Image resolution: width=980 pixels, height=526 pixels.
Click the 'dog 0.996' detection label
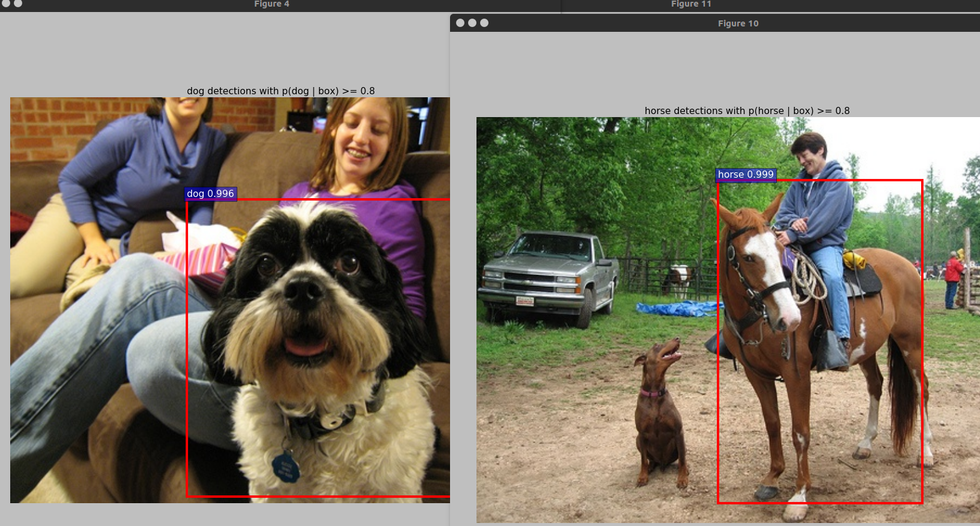[x=210, y=193]
